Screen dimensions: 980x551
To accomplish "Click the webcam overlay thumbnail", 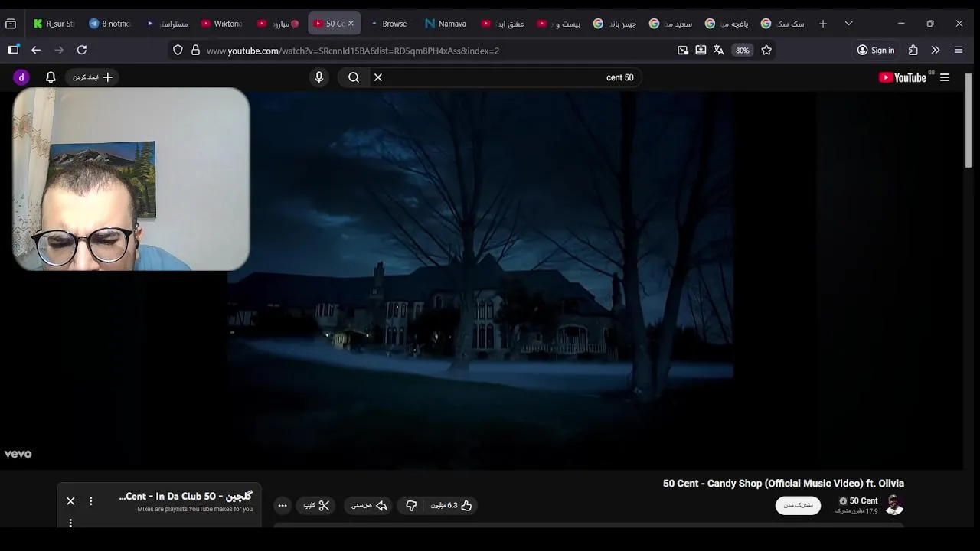I will click(x=131, y=179).
